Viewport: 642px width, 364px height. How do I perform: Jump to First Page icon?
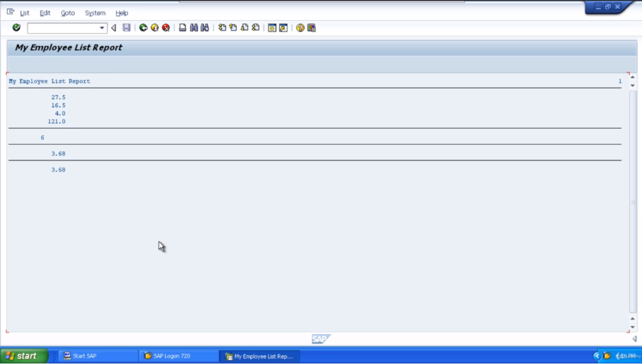[222, 28]
